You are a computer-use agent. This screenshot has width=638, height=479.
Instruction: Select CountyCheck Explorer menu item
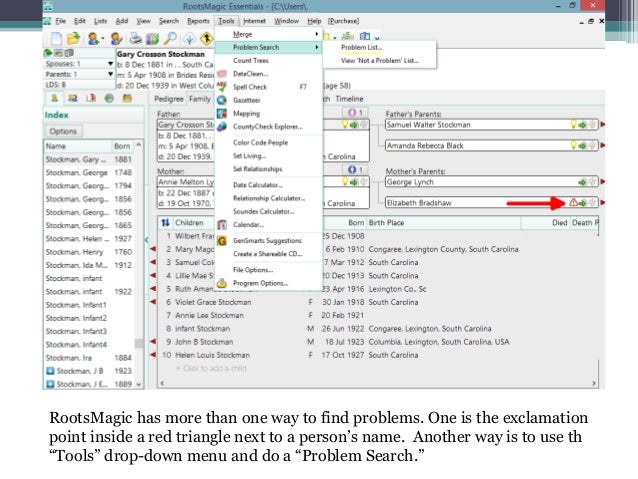point(268,127)
